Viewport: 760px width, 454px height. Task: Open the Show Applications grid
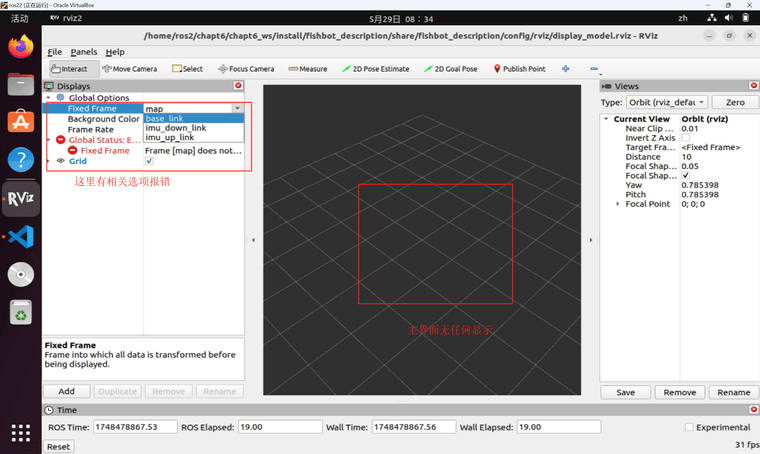(21, 433)
